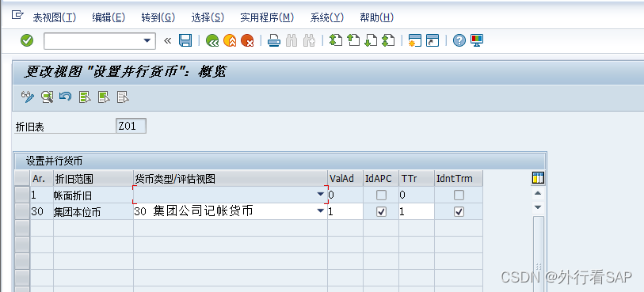Click the TTr field with value 1
Viewport: 644px width, 292px height.
417,211
